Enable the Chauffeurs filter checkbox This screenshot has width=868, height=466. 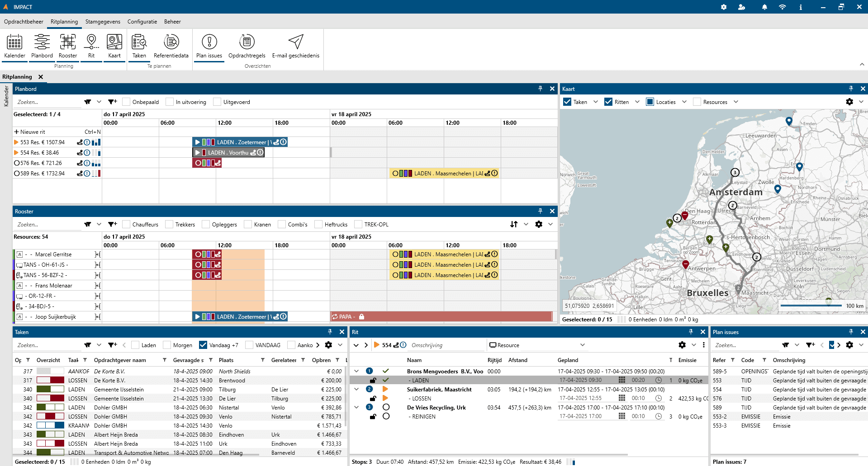[x=126, y=225]
